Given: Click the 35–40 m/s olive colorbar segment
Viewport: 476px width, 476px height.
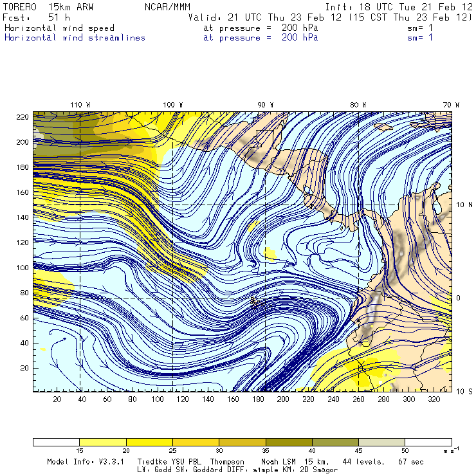Looking at the screenshot, I should 289,442.
